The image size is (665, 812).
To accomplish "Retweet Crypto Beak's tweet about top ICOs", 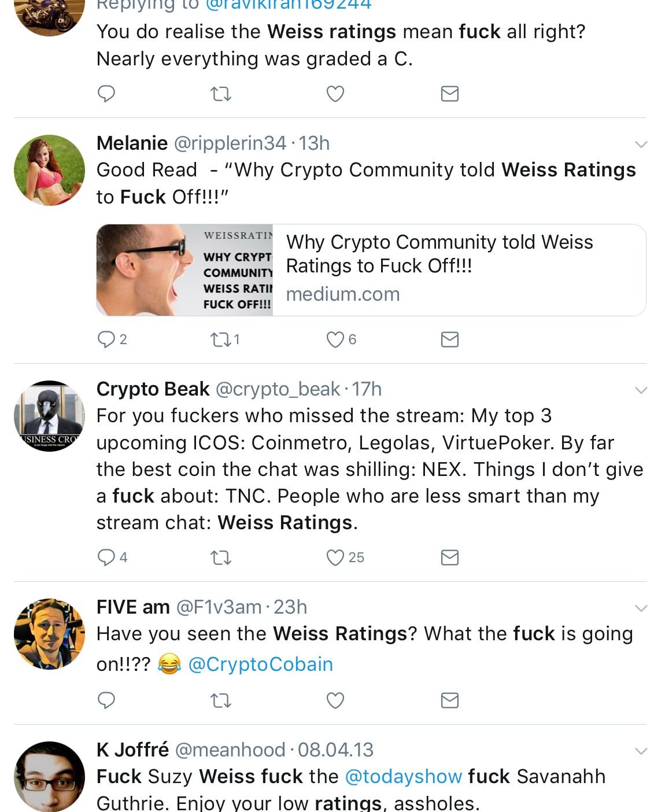I will pos(220,558).
